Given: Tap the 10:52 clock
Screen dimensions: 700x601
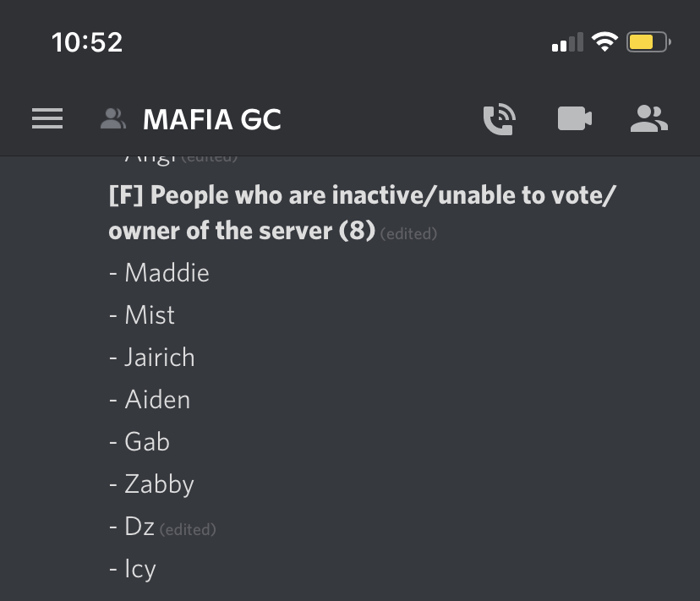Looking at the screenshot, I should [x=87, y=42].
